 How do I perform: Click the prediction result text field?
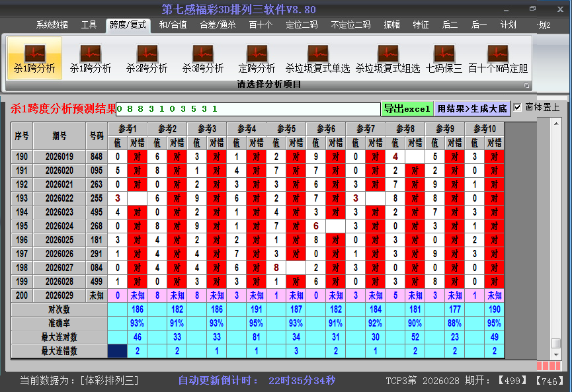(248, 108)
